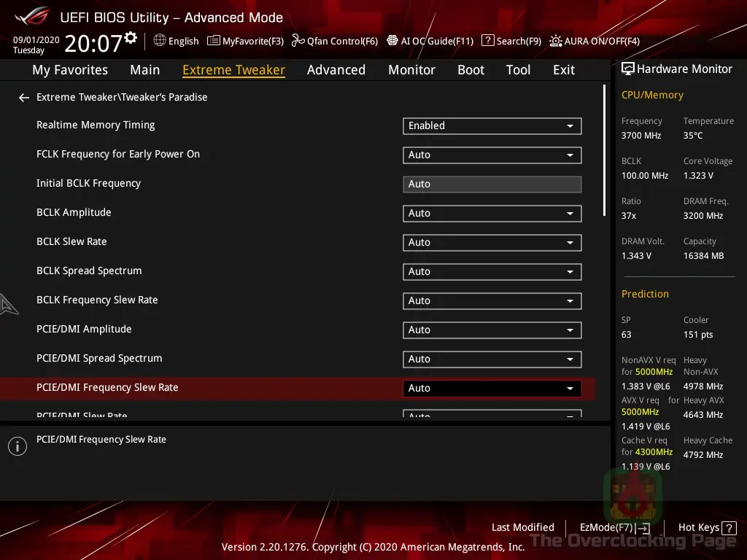Disable BCLK Spread Spectrum via its selector

[x=492, y=271]
